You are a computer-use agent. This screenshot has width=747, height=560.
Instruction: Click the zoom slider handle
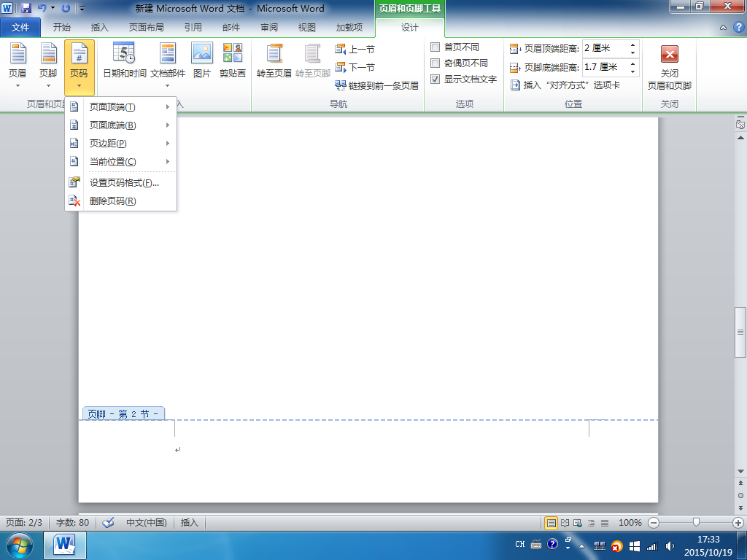(x=696, y=522)
